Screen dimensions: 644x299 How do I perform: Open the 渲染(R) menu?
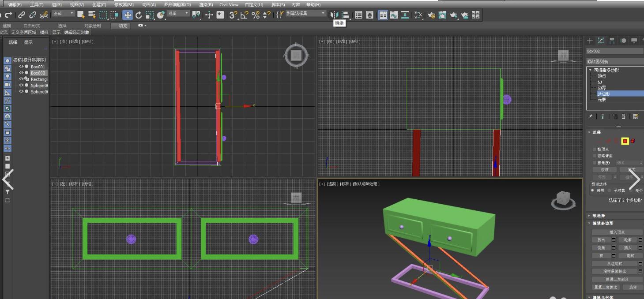coord(206,4)
